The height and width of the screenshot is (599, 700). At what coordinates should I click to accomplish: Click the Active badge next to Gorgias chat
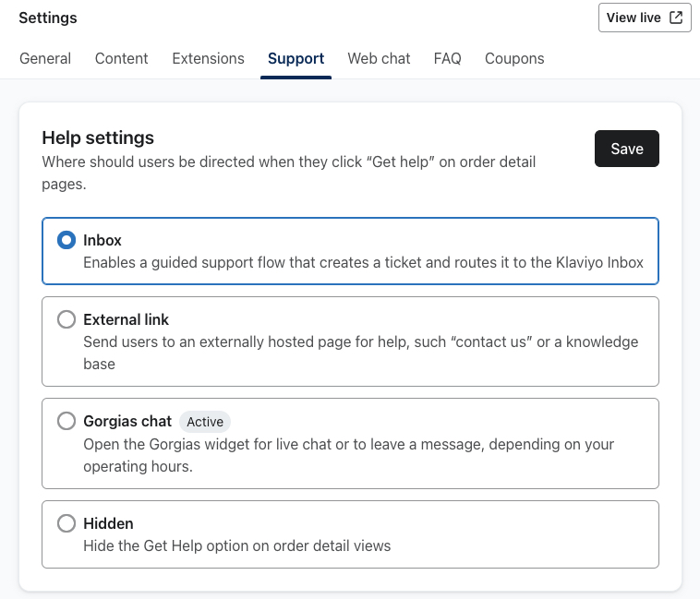click(x=205, y=422)
